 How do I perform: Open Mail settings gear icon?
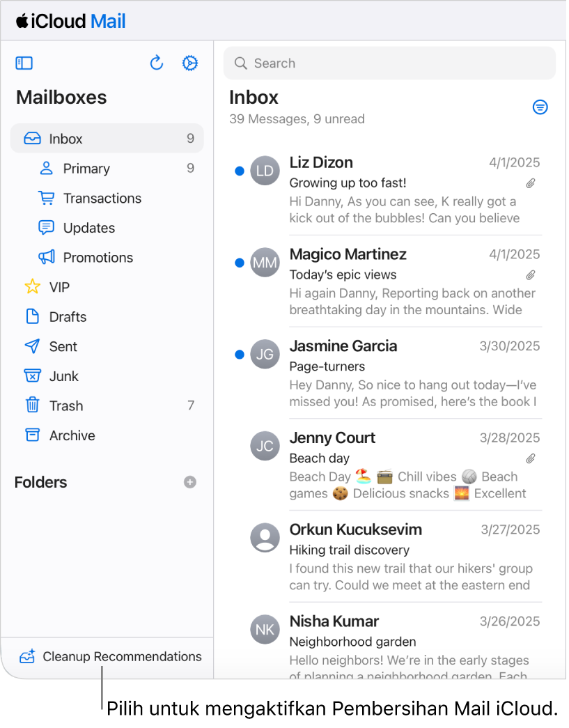[x=190, y=63]
